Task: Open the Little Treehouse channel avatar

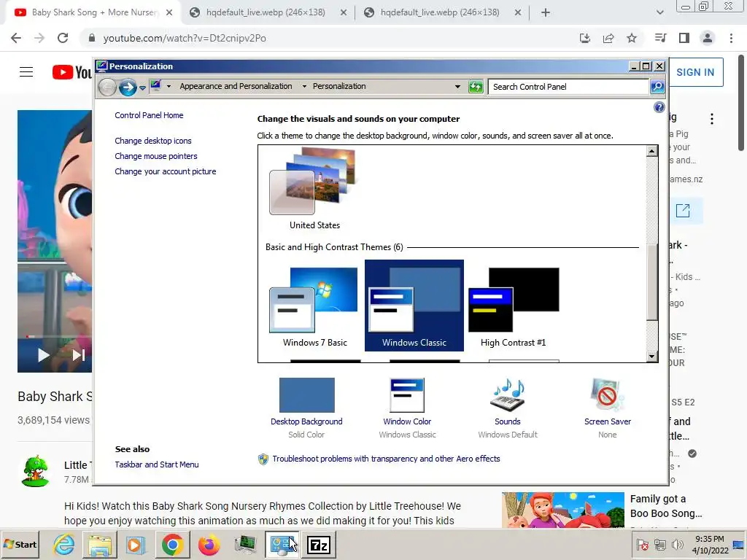Action: click(36, 472)
